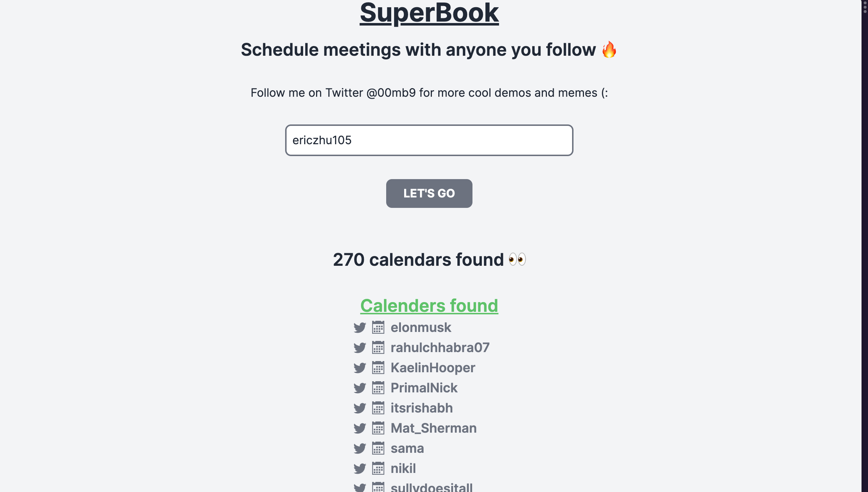Screen dimensions: 868x492
Task: Click the Twitter icon next to PrimalNick
Action: pyautogui.click(x=359, y=388)
